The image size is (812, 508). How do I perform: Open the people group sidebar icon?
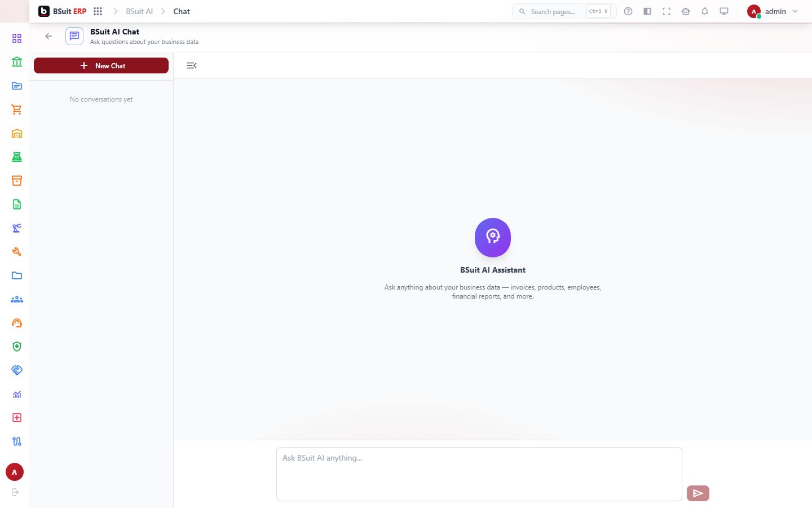click(17, 299)
